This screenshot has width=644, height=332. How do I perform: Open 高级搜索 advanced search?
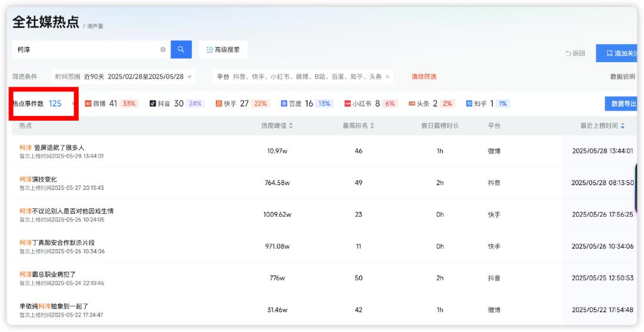coord(223,50)
